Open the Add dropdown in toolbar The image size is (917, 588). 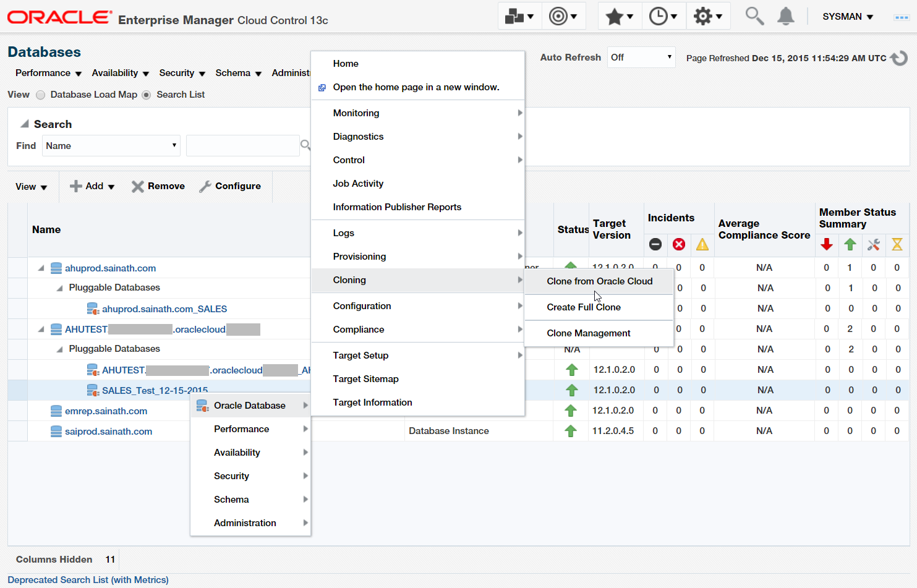[93, 186]
